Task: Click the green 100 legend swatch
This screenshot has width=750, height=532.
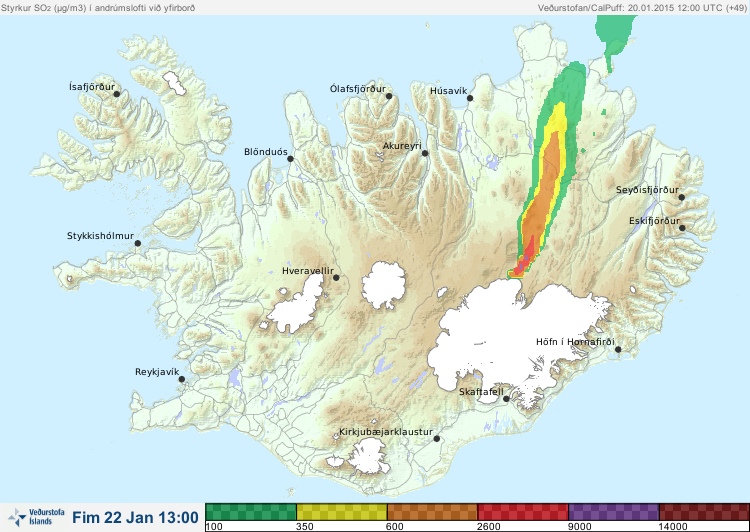Action: (251, 512)
